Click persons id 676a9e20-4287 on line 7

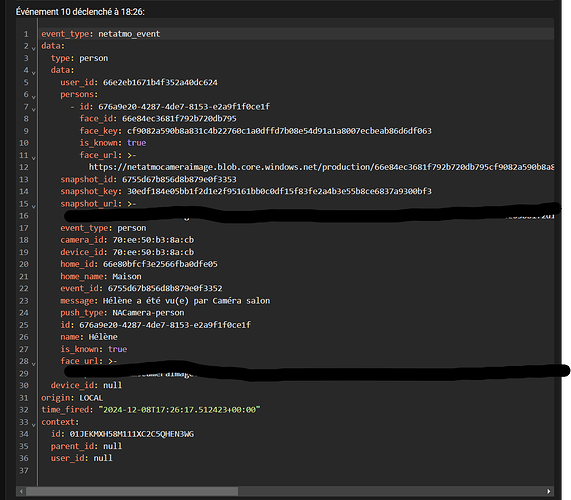point(184,107)
